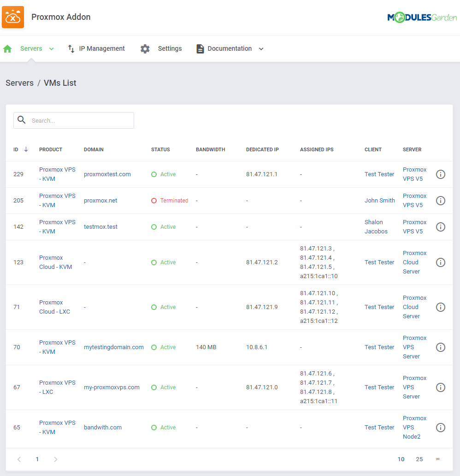460x476 pixels.
Task: Open domain testmox.test
Action: pyautogui.click(x=100, y=227)
